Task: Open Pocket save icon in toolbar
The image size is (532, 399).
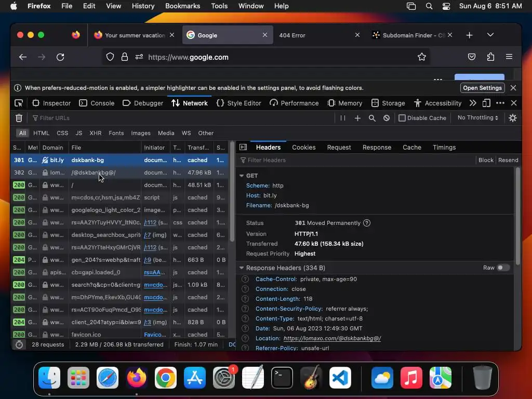Action: click(x=472, y=57)
